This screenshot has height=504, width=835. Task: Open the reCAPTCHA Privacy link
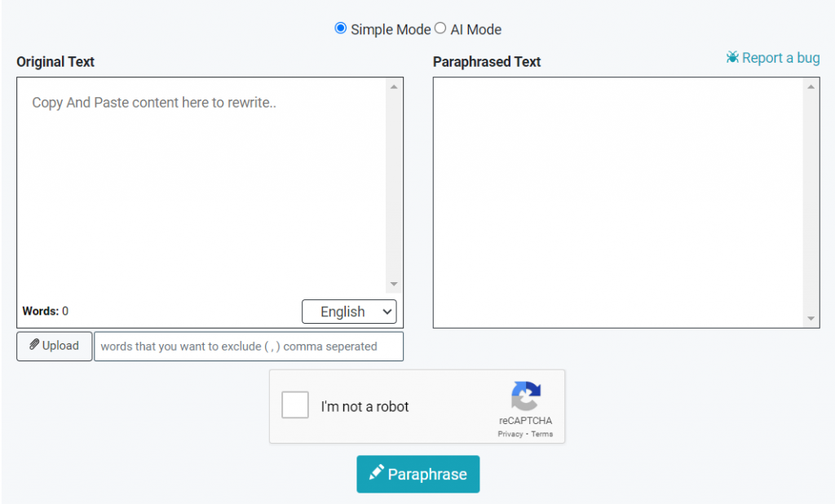[x=510, y=434]
